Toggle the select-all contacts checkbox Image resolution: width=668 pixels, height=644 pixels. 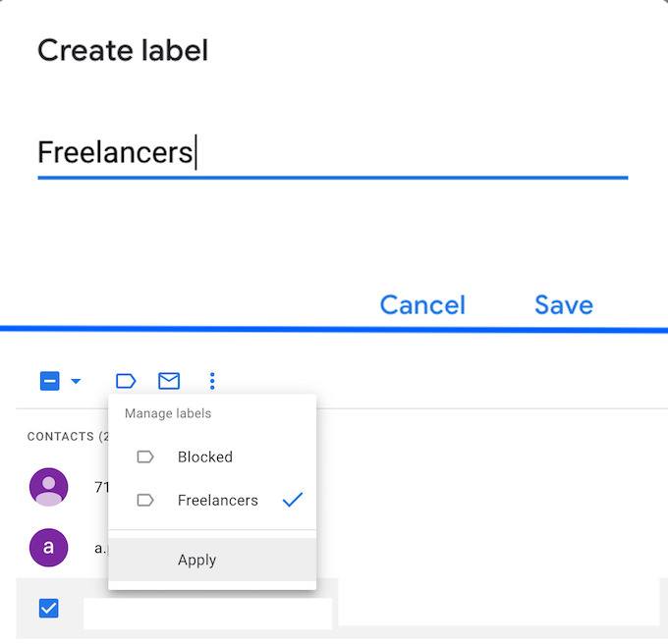click(x=49, y=381)
